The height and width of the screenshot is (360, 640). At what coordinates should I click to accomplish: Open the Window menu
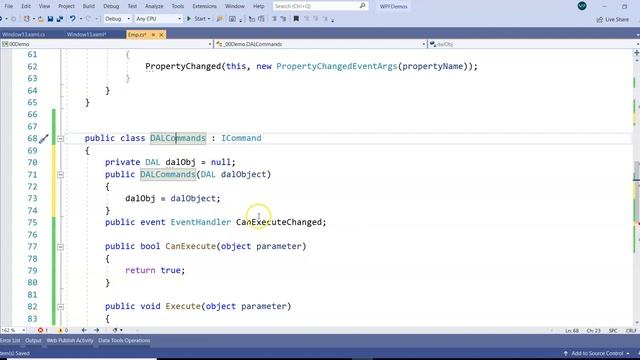tap(235, 6)
